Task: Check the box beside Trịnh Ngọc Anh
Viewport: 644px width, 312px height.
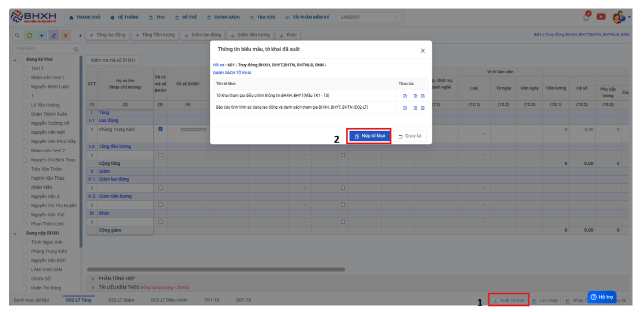Action: coord(24,242)
